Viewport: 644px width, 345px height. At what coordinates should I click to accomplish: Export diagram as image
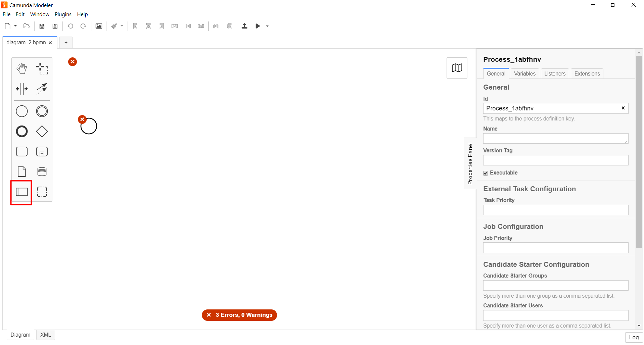99,26
